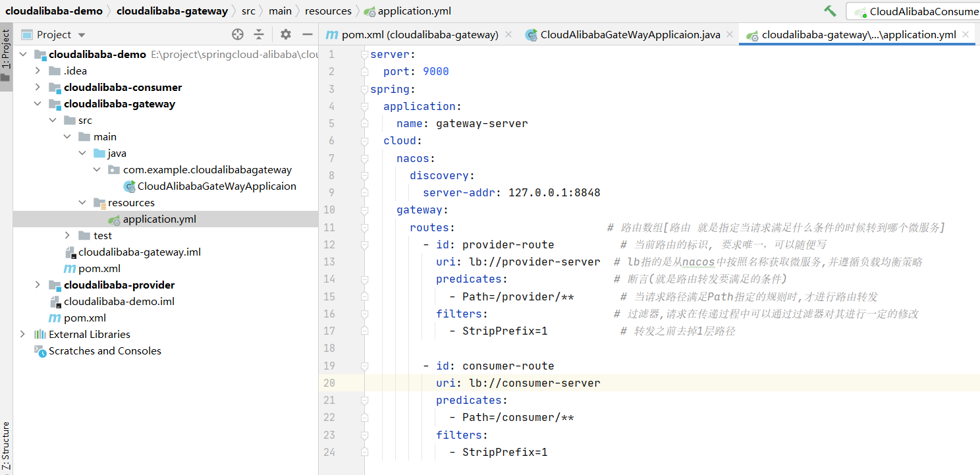Collapse All nodes in Project tree
Image resolution: width=980 pixels, height=475 pixels.
pyautogui.click(x=258, y=34)
